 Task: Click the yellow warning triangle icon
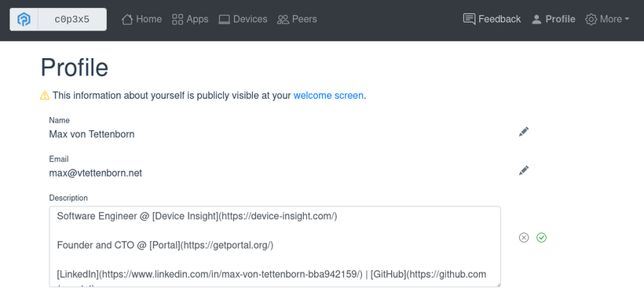point(45,96)
